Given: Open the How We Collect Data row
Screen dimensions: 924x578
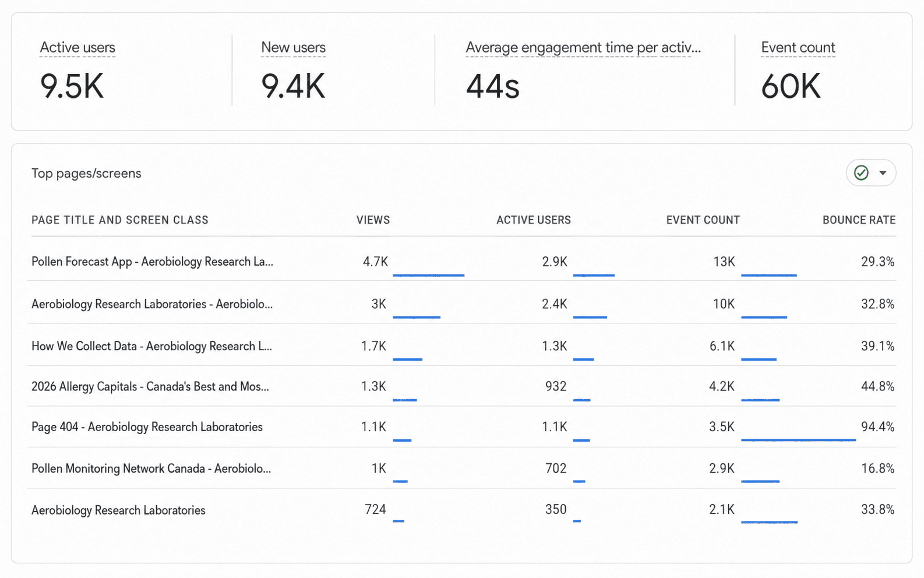Looking at the screenshot, I should click(461, 345).
